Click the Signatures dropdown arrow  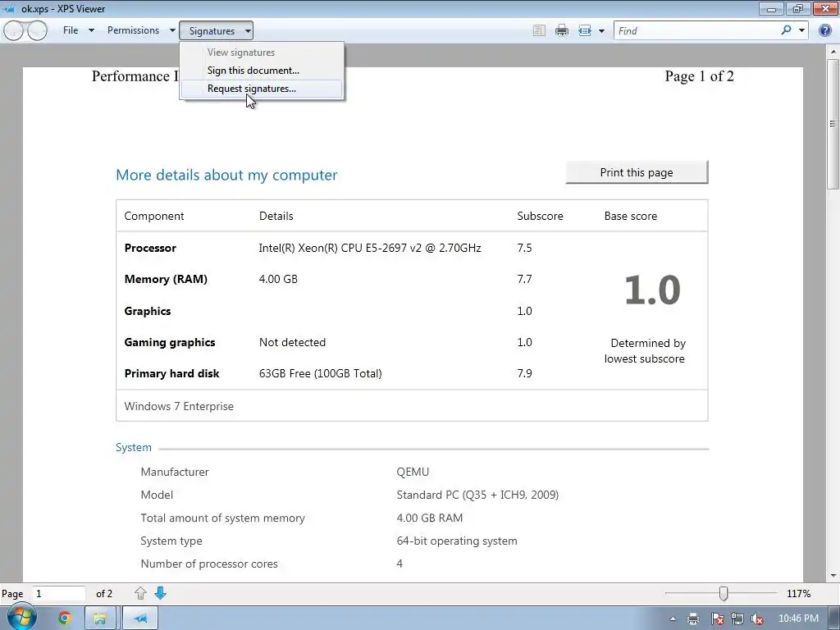coord(248,31)
